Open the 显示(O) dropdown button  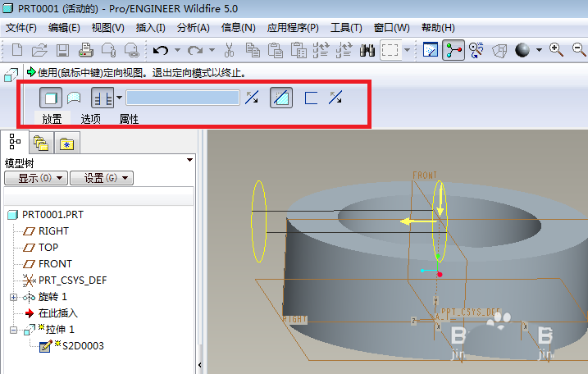coord(36,178)
